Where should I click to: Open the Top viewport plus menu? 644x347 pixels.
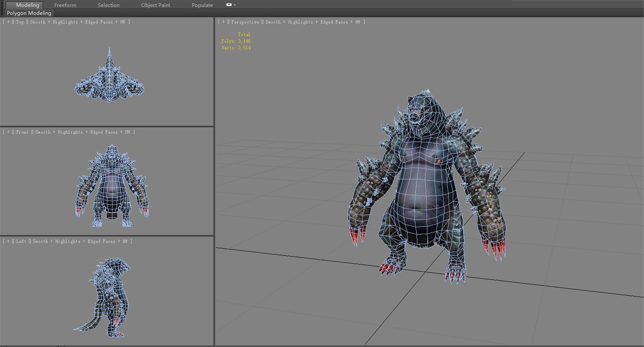[x=8, y=22]
